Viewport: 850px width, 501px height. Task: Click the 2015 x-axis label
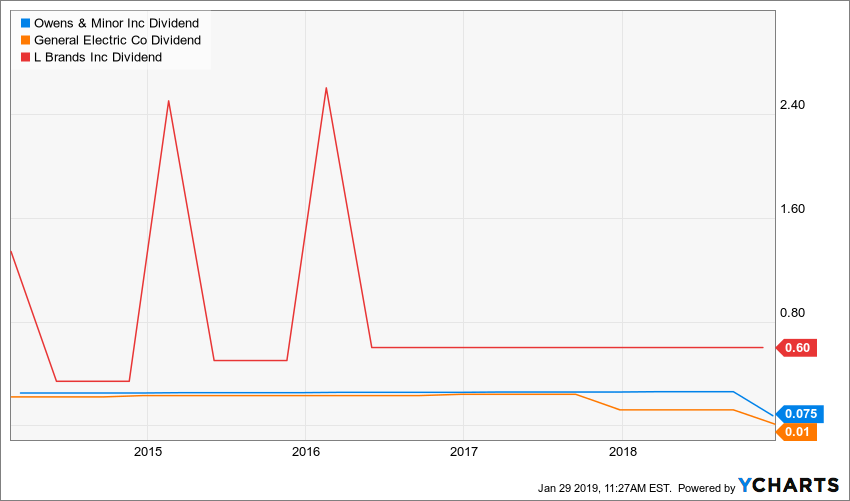(x=147, y=452)
